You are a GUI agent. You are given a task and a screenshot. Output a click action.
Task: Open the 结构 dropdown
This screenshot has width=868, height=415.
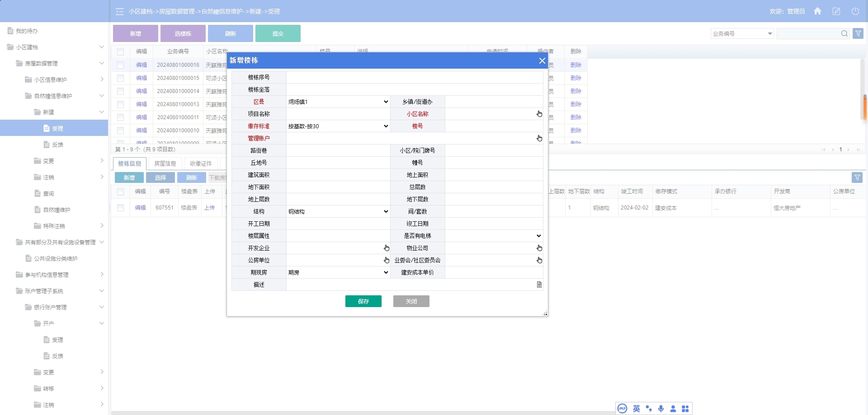[x=338, y=211]
